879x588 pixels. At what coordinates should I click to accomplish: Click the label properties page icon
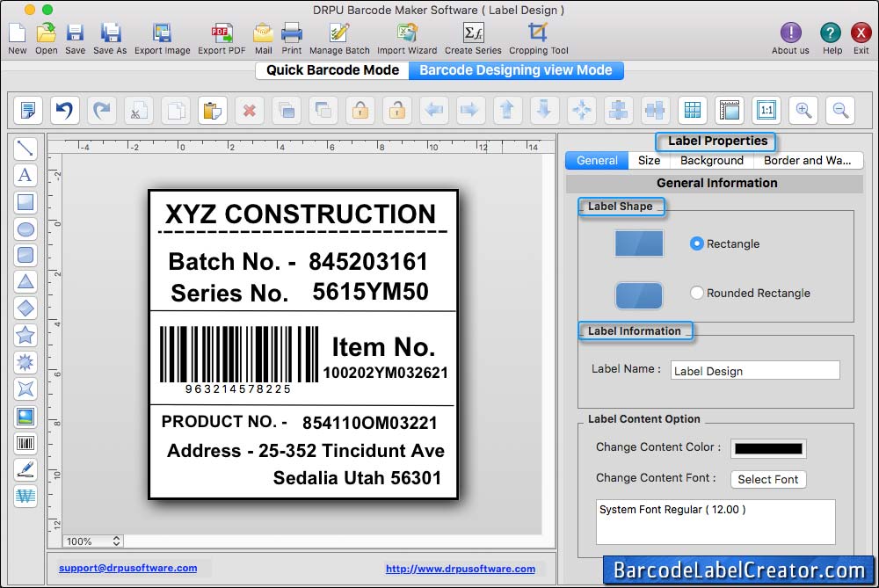tap(27, 110)
